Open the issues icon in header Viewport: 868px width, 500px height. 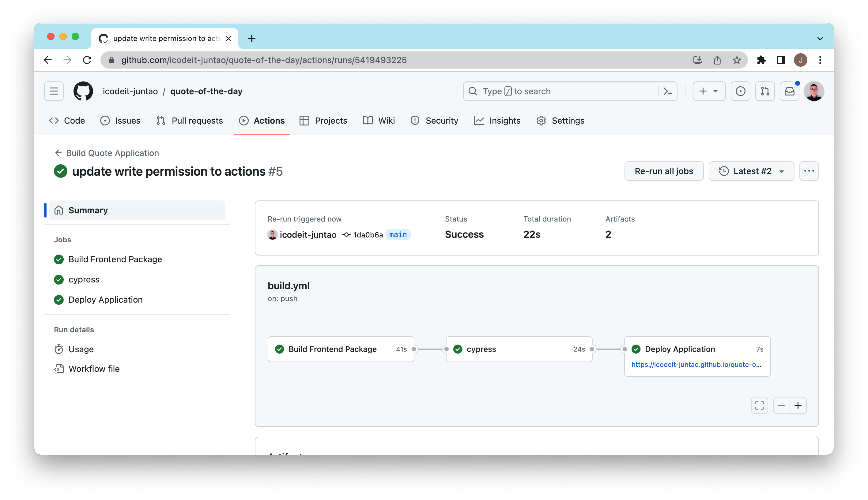click(x=740, y=91)
